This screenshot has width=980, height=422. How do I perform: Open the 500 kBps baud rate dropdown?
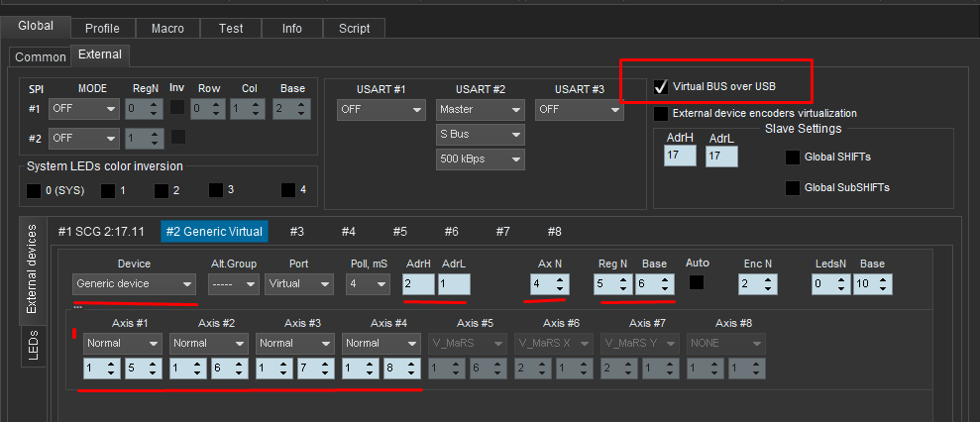point(481,159)
